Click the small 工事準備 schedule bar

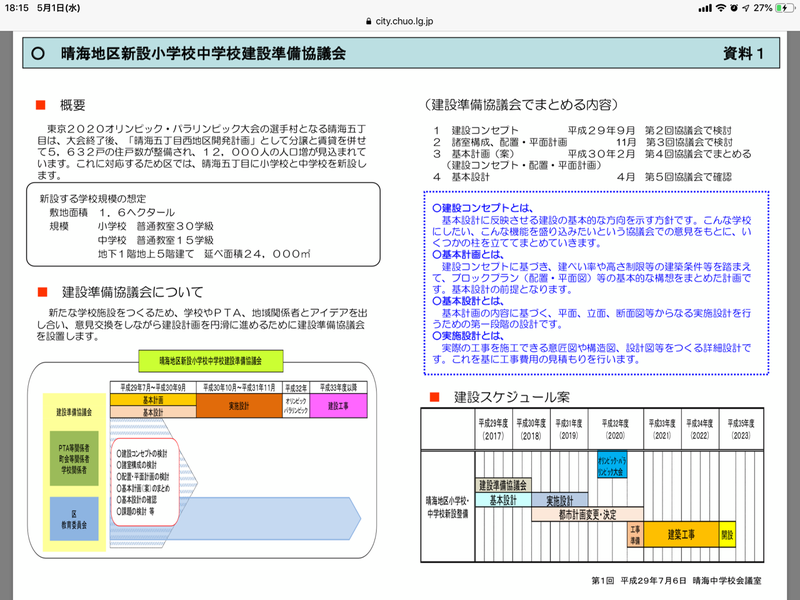pyautogui.click(x=635, y=535)
